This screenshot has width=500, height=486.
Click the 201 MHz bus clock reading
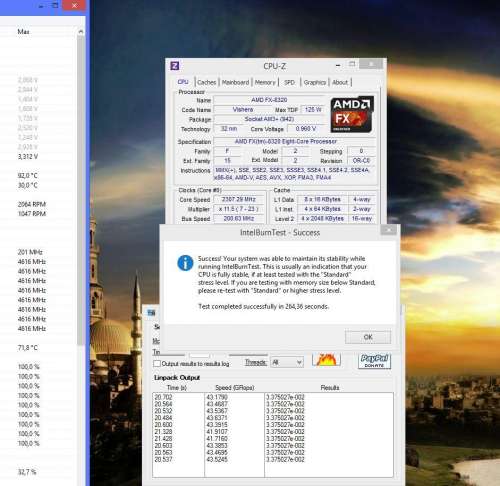tap(30, 252)
